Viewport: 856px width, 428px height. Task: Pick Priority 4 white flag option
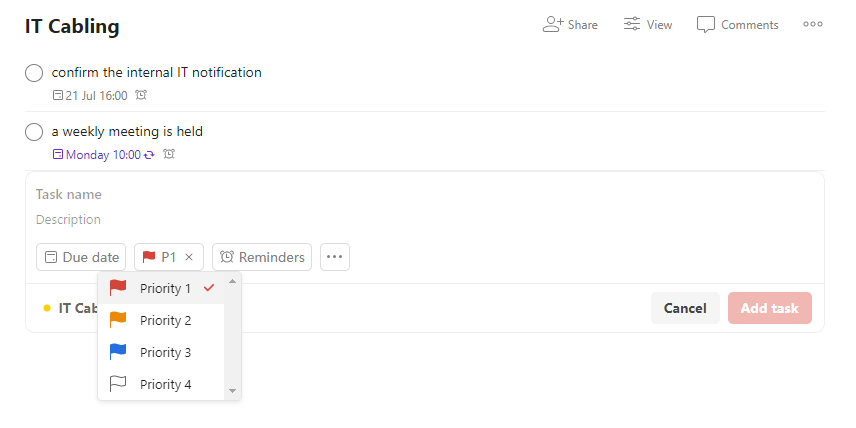tap(165, 385)
